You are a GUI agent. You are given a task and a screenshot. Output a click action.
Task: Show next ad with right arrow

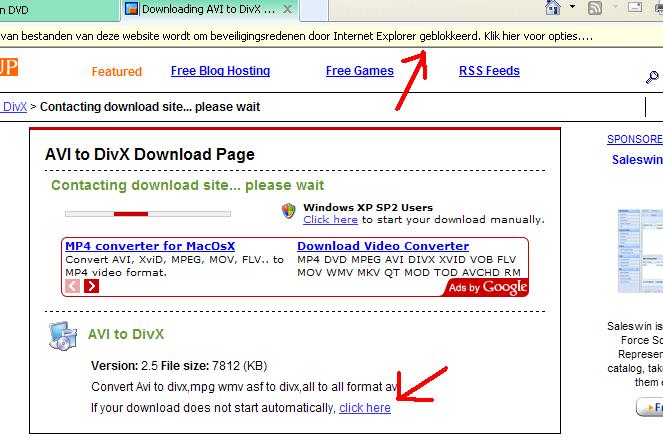(91, 286)
